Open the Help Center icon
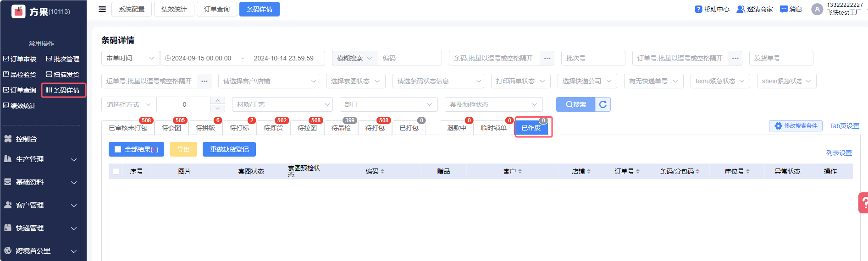The image size is (868, 261). 698,9
